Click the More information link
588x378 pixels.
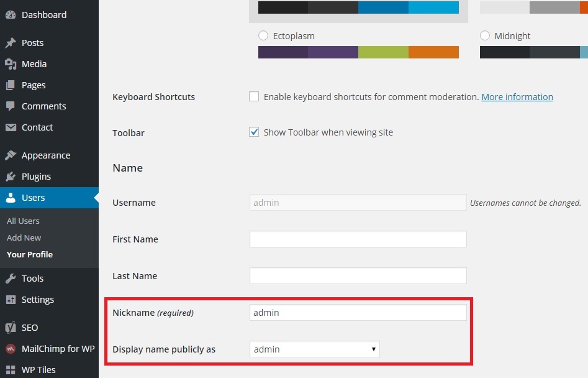pos(517,97)
